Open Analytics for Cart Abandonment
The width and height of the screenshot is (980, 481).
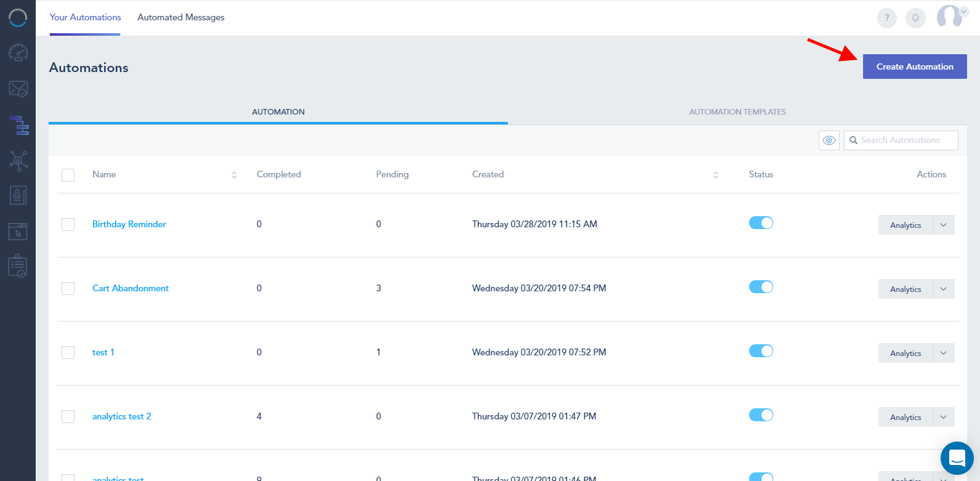[x=906, y=289]
